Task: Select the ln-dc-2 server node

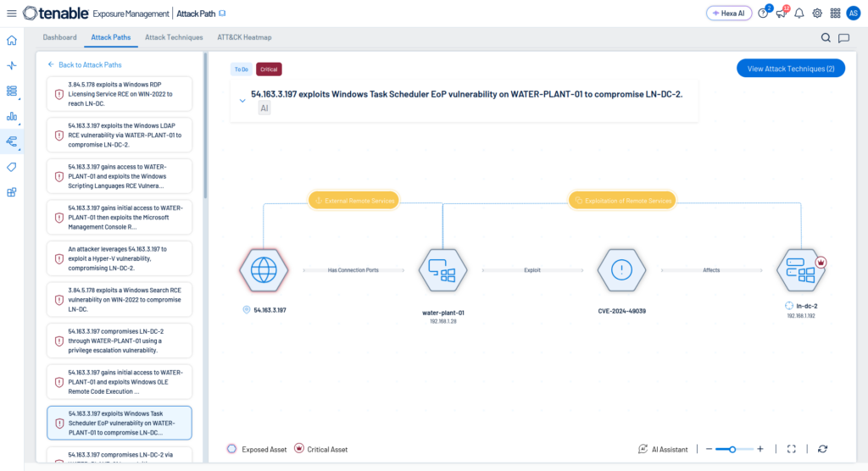Action: [801, 270]
